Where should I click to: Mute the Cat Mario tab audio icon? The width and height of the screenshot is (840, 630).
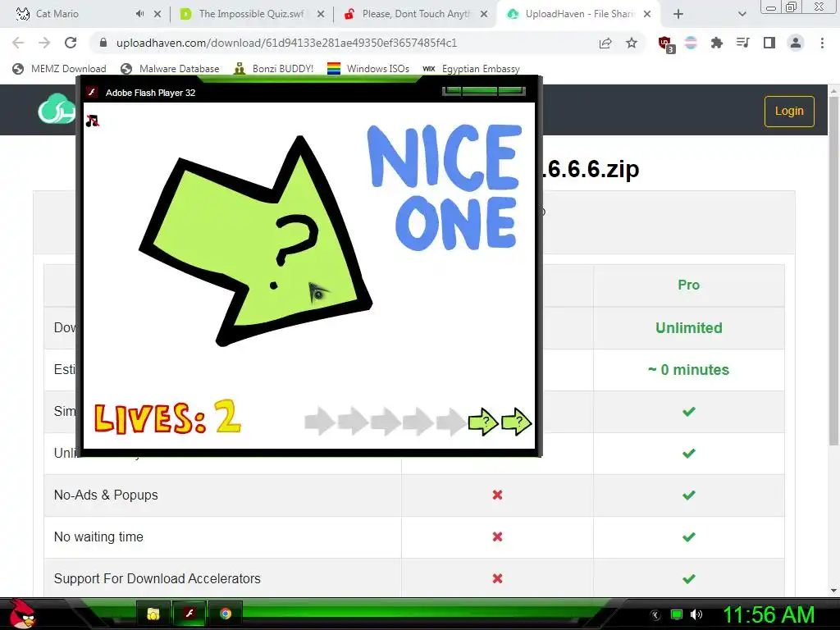point(139,14)
